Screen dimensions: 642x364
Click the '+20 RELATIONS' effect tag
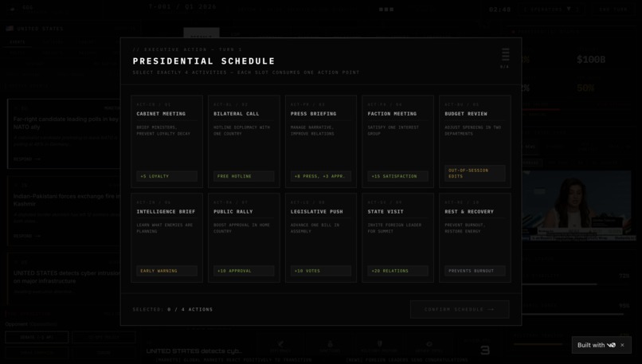point(397,271)
